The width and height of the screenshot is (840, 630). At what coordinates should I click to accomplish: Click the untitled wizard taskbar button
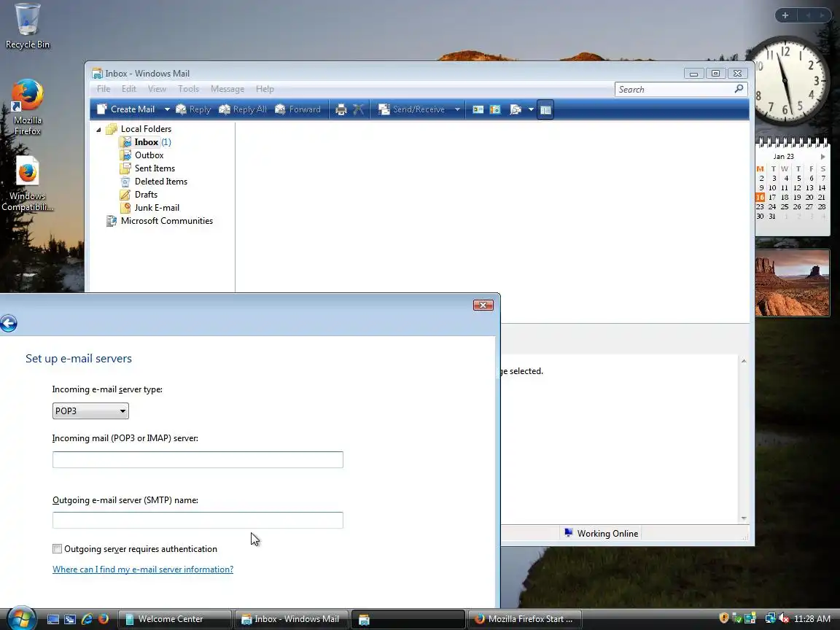[x=408, y=619]
